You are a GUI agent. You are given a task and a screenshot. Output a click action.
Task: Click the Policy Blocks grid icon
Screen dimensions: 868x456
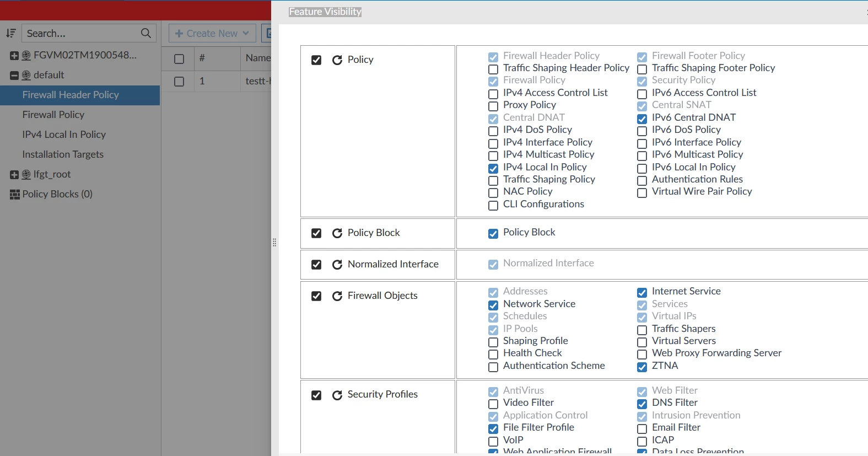point(15,194)
